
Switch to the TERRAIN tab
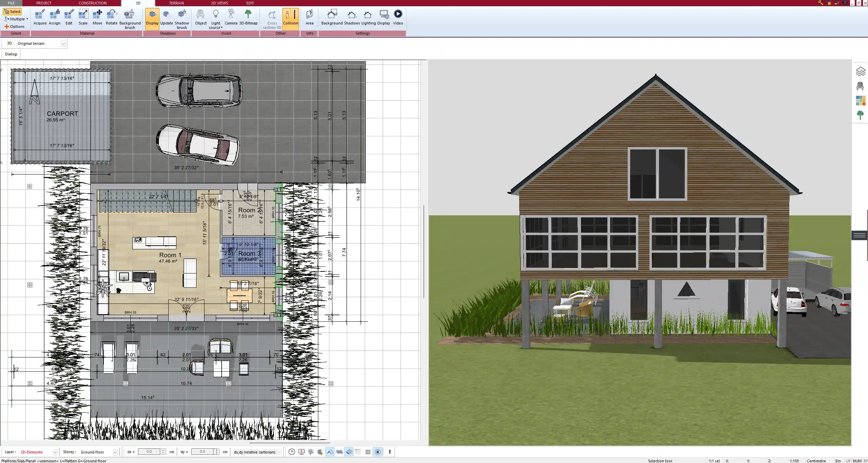pos(176,3)
